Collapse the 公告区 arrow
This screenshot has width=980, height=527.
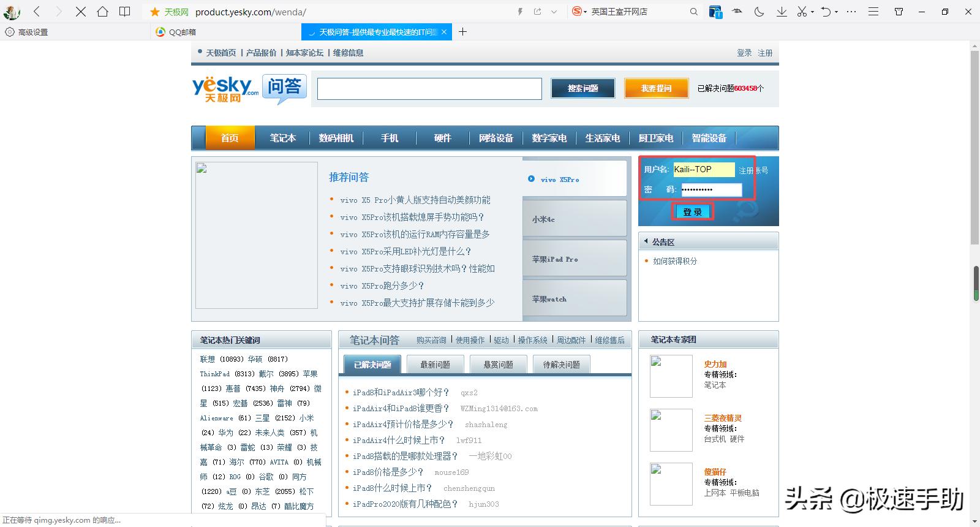click(x=646, y=242)
